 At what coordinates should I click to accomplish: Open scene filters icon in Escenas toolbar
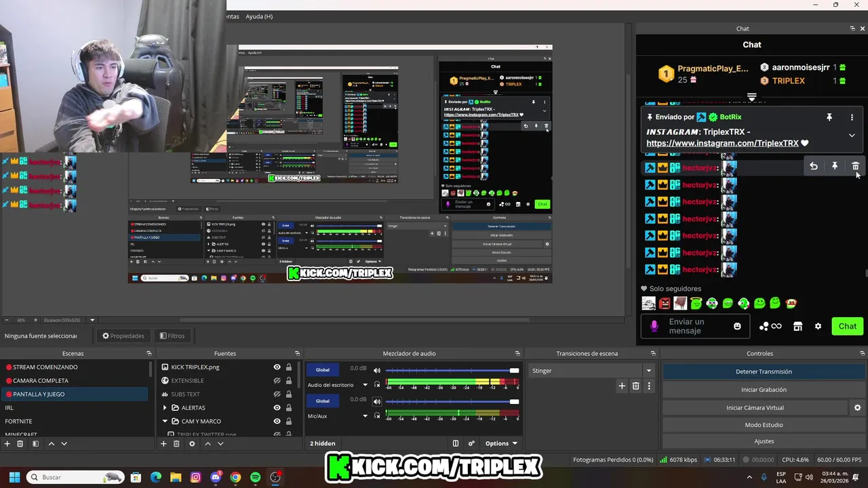pyautogui.click(x=35, y=443)
